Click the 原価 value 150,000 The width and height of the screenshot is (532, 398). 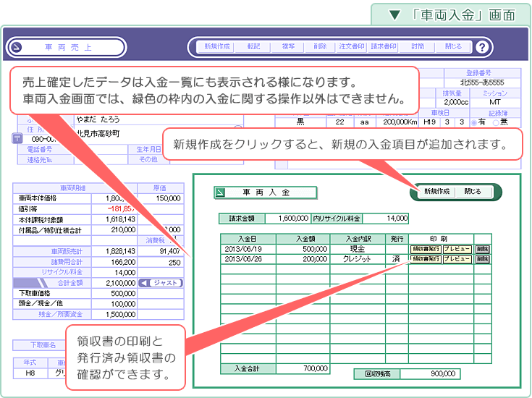coord(161,198)
